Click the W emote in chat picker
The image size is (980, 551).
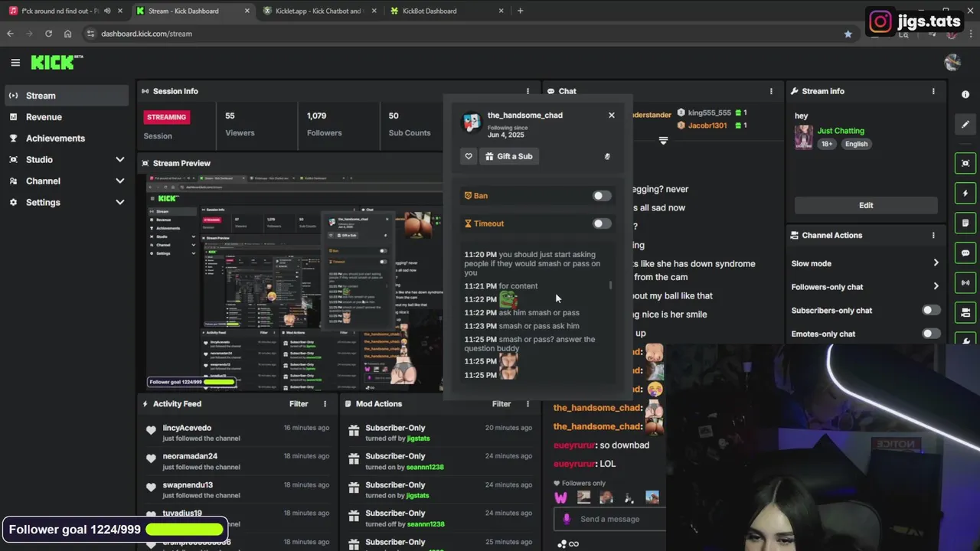[561, 497]
